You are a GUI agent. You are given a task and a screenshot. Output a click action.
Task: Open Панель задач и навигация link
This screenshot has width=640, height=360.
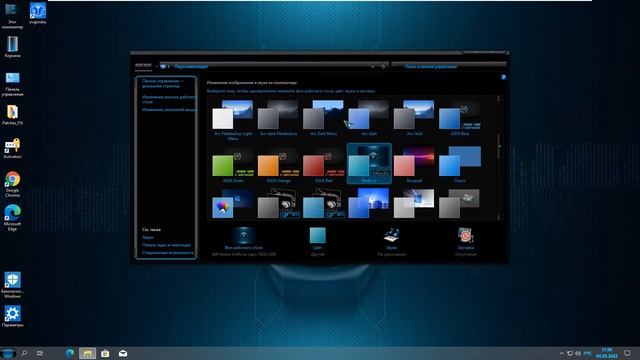(166, 245)
